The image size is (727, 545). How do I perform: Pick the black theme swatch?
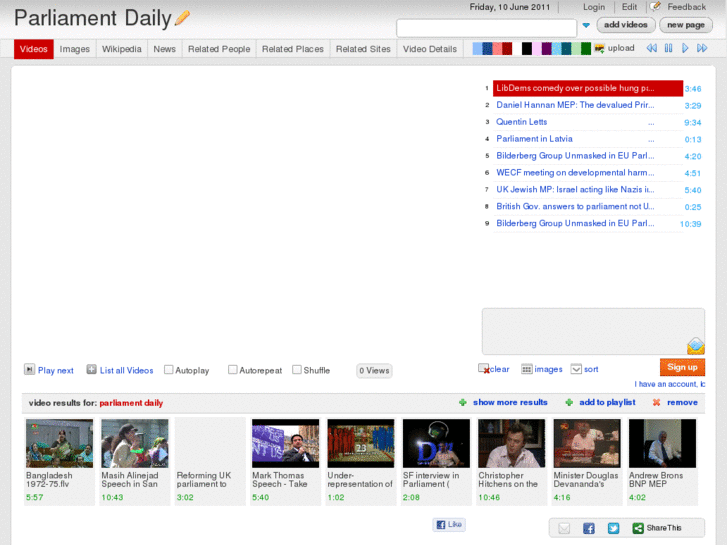(527, 48)
